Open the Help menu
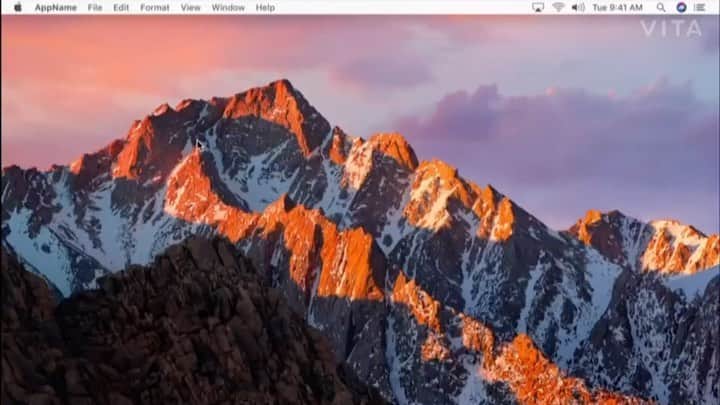Screen dimensions: 720x405 (265, 8)
